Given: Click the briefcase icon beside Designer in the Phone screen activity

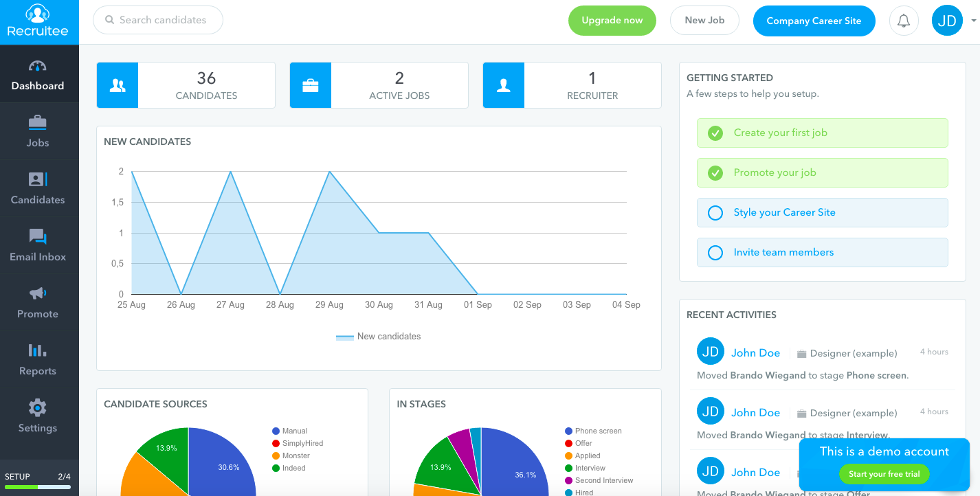Looking at the screenshot, I should tap(801, 354).
